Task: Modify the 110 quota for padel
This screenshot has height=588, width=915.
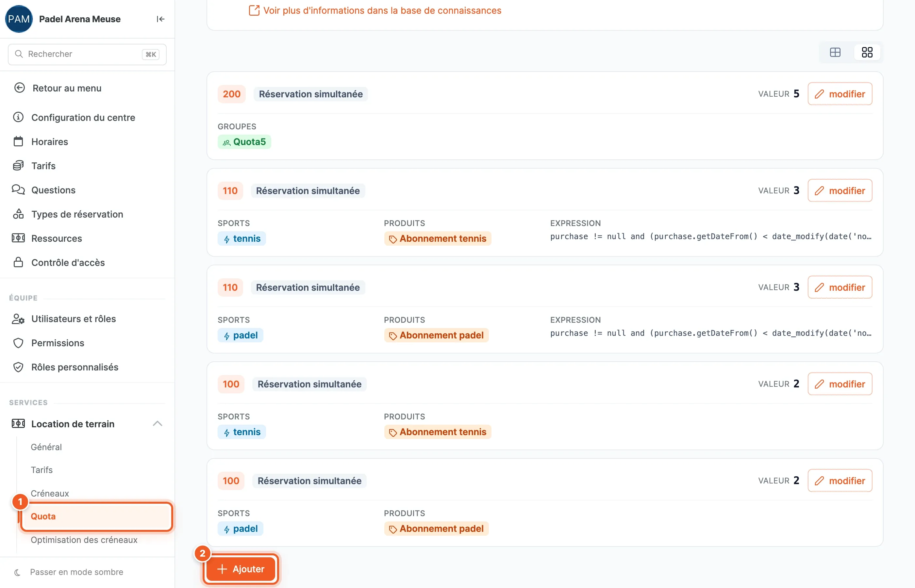Action: [840, 287]
